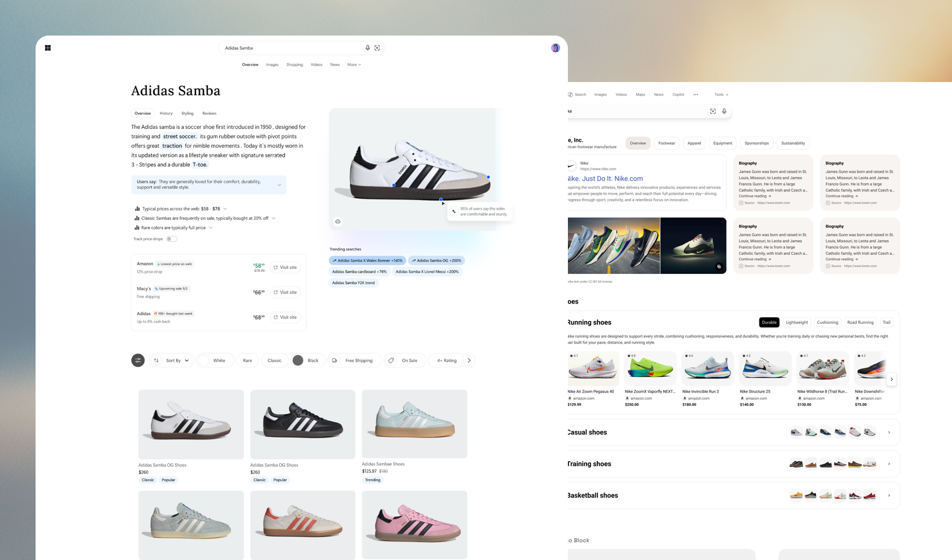Click the Search icon tab in Nike window

coord(577,95)
